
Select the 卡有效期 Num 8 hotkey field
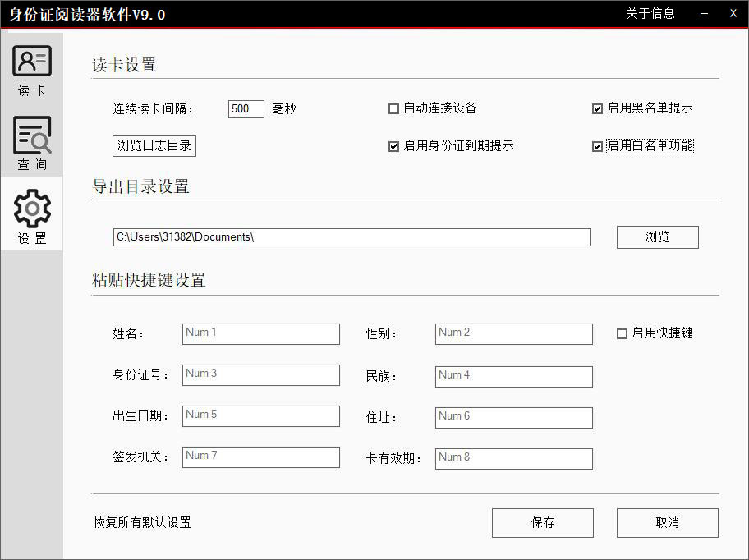click(x=513, y=458)
